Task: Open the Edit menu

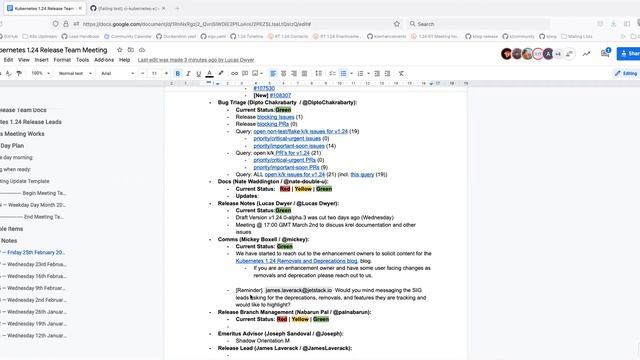Action: (x=8, y=60)
